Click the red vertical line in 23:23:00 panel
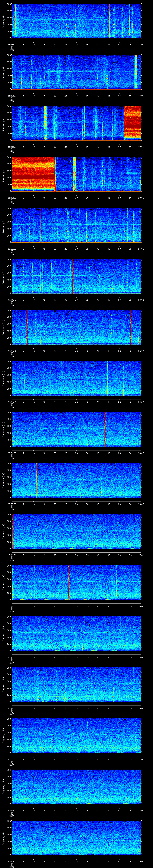This screenshot has width=153, height=868. [107, 378]
